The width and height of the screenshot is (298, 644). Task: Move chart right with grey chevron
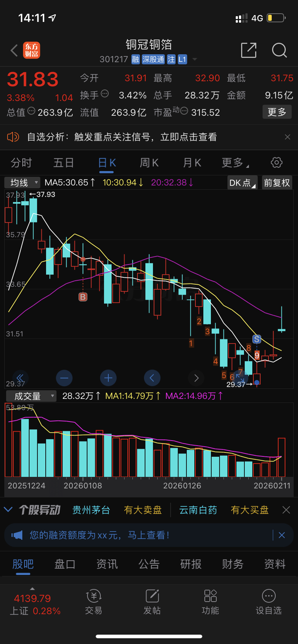(x=196, y=378)
